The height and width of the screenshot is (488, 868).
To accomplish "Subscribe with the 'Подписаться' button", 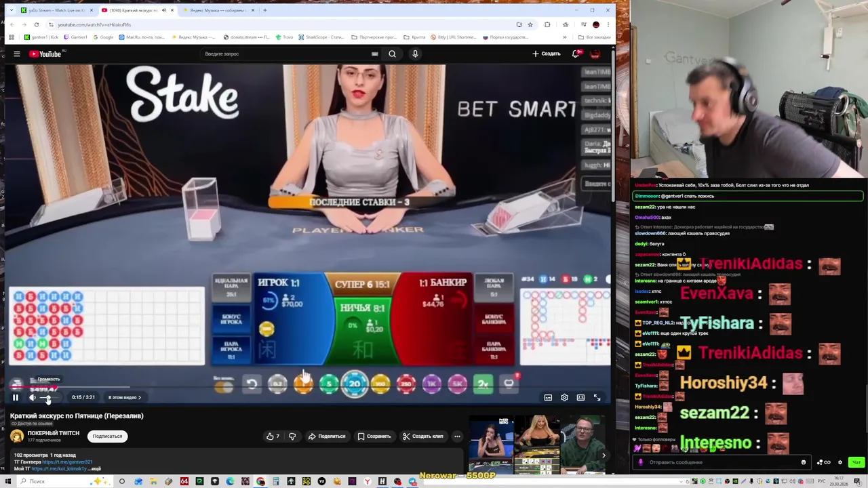I will [x=107, y=436].
